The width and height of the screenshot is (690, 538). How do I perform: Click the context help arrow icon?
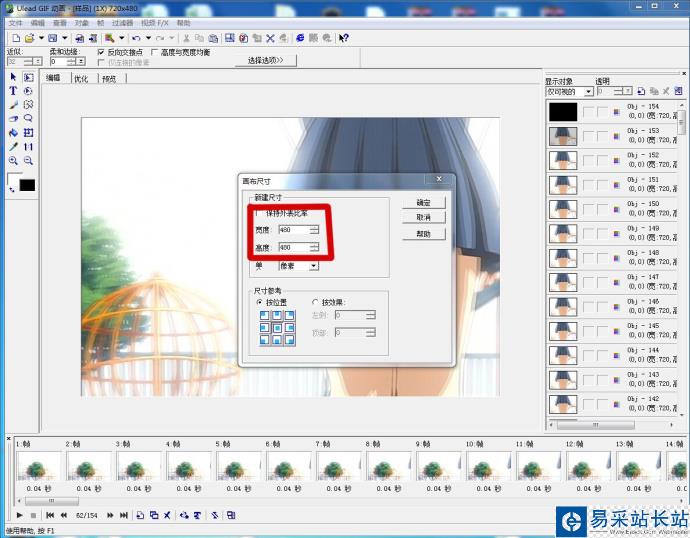coord(344,38)
